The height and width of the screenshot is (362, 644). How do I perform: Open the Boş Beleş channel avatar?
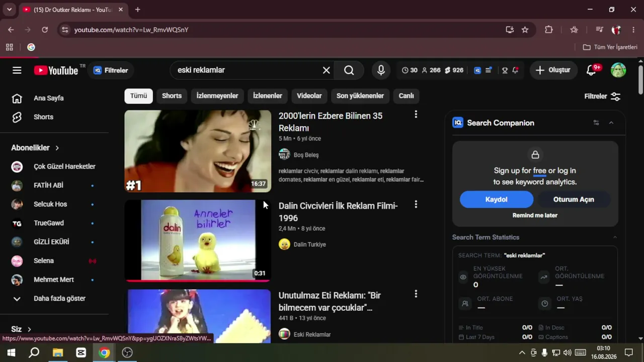click(284, 155)
